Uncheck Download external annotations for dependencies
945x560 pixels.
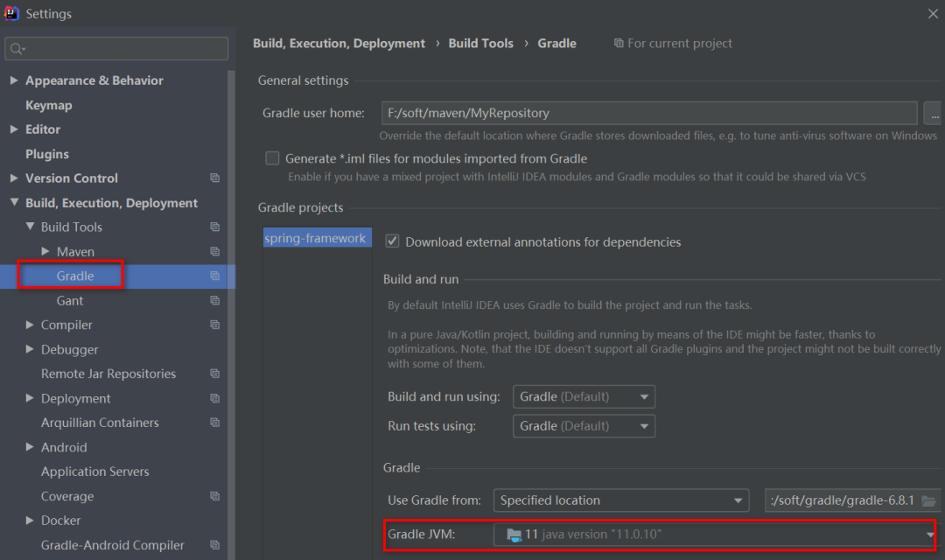click(x=392, y=241)
